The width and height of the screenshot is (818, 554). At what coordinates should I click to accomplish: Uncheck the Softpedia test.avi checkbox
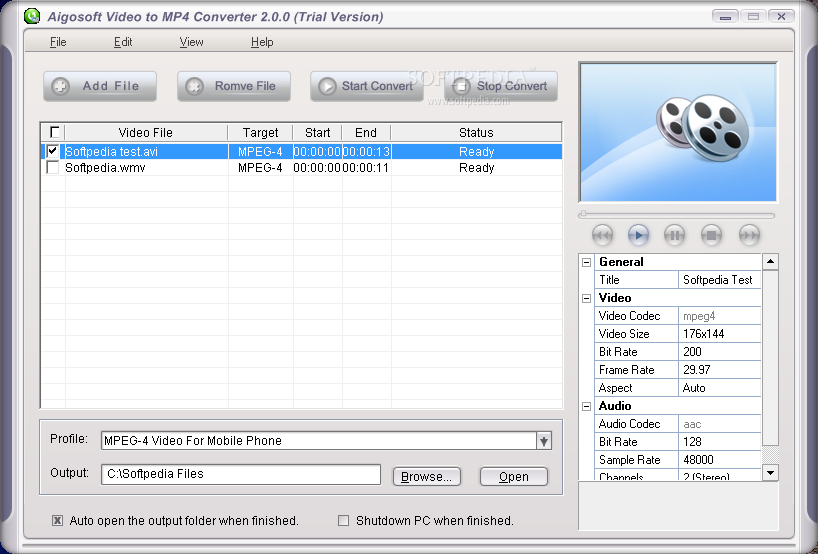pos(53,151)
